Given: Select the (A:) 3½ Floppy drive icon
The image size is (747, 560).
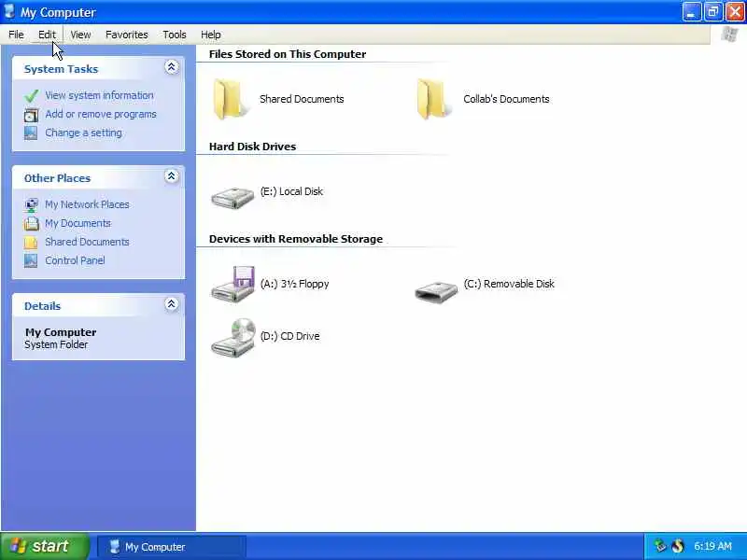Looking at the screenshot, I should pyautogui.click(x=233, y=285).
